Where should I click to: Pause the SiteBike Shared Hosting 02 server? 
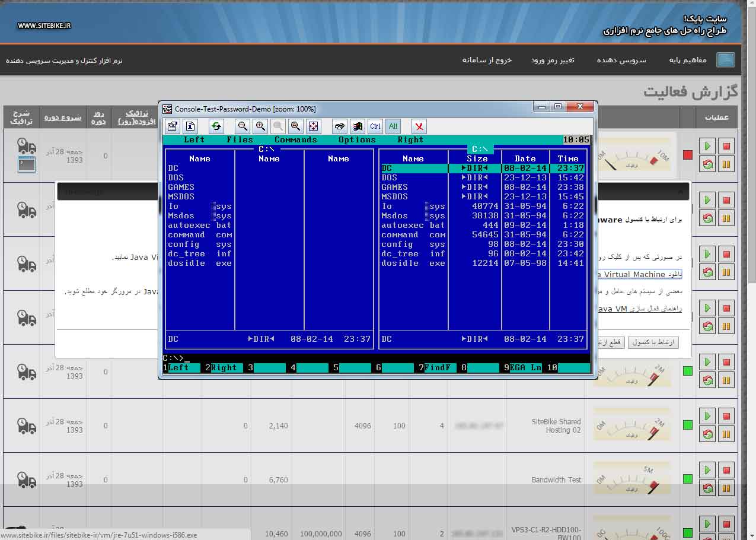click(x=726, y=434)
